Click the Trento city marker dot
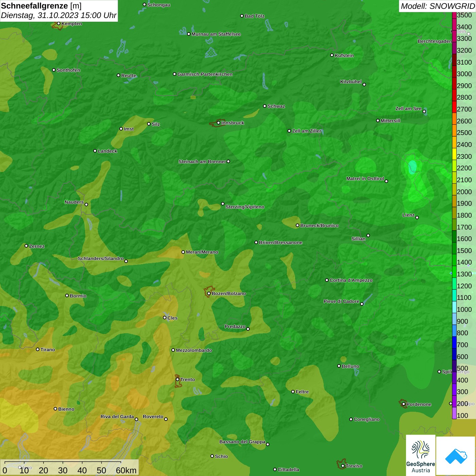The width and height of the screenshot is (476, 476). [x=177, y=379]
